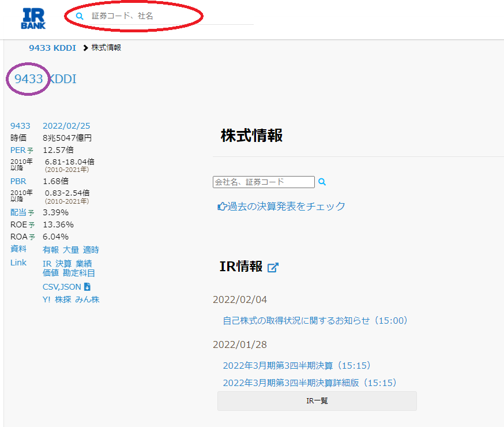Click the 6.04% ROA value

(55, 237)
